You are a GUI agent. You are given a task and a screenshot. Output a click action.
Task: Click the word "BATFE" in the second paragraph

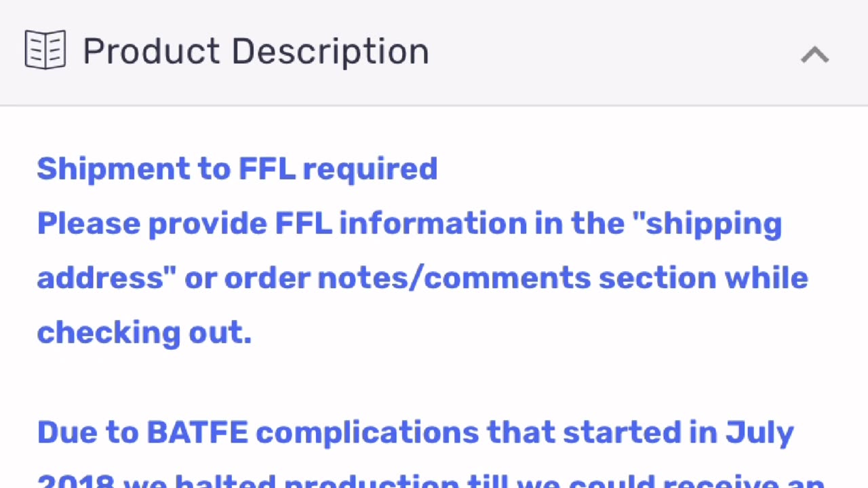coord(197,432)
